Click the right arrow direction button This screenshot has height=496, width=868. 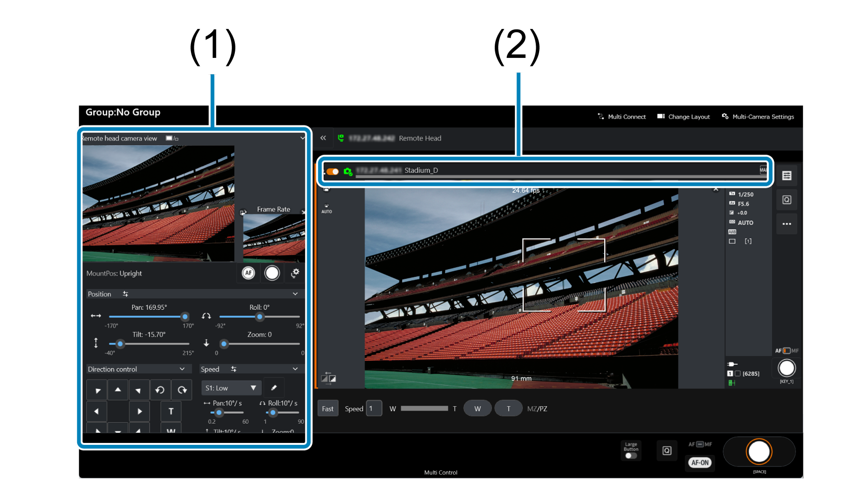(139, 411)
